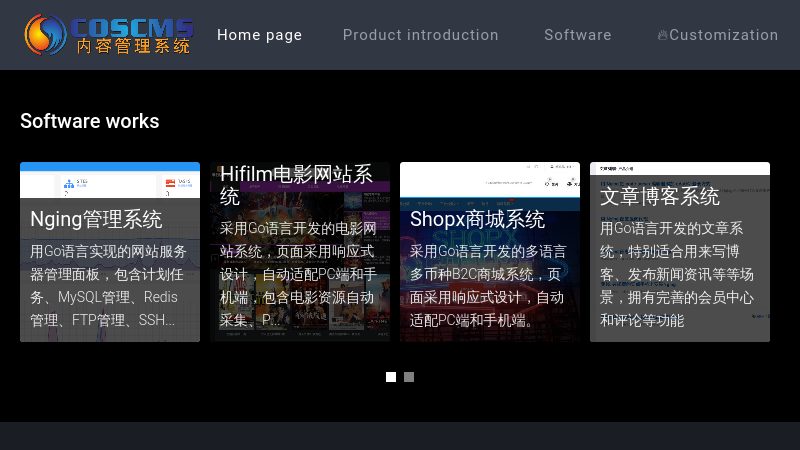800x450 pixels.
Task: Open the Software menu item
Action: point(578,35)
